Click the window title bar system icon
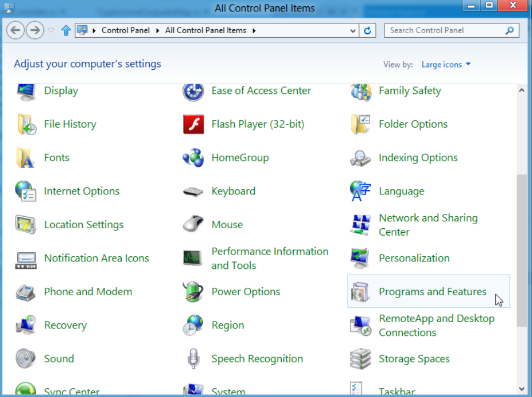This screenshot has width=532, height=397. coord(9,7)
